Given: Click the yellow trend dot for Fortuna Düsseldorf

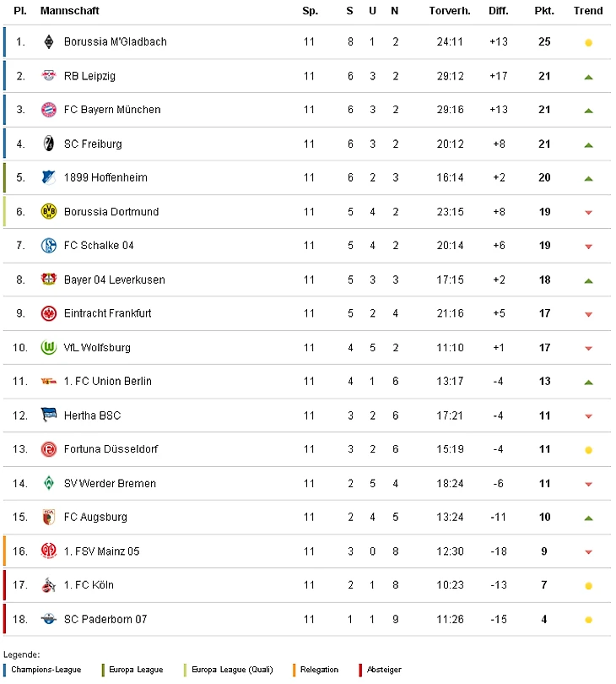Looking at the screenshot, I should pyautogui.click(x=588, y=450).
